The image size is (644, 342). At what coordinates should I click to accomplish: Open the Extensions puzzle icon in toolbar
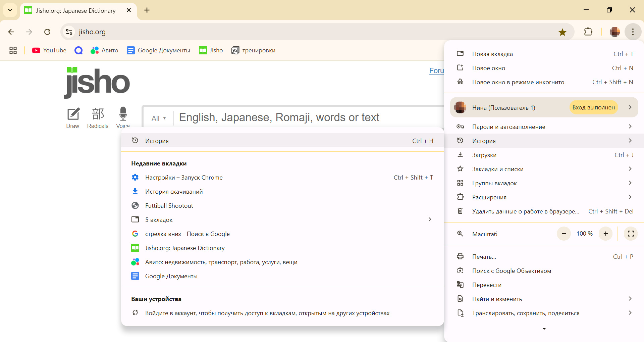click(x=588, y=32)
